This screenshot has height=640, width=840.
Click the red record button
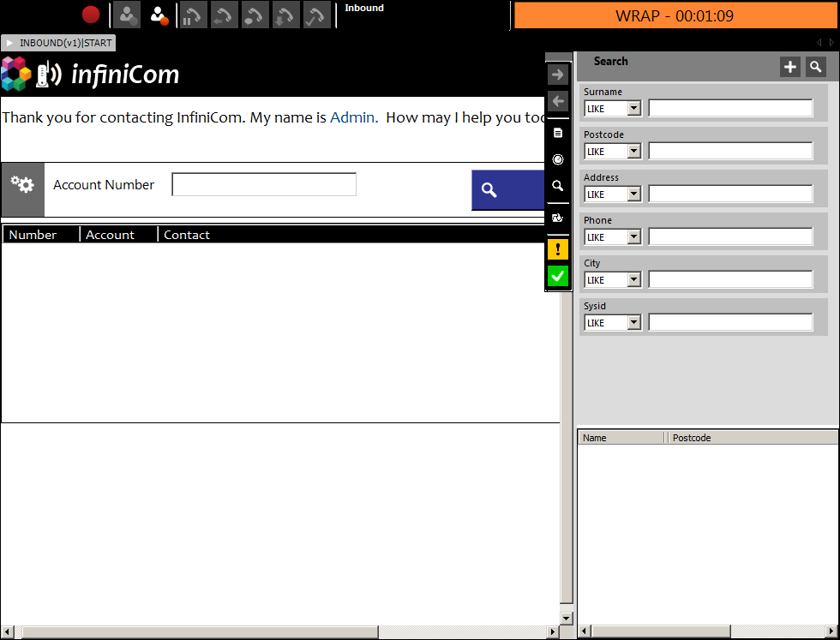click(x=91, y=15)
